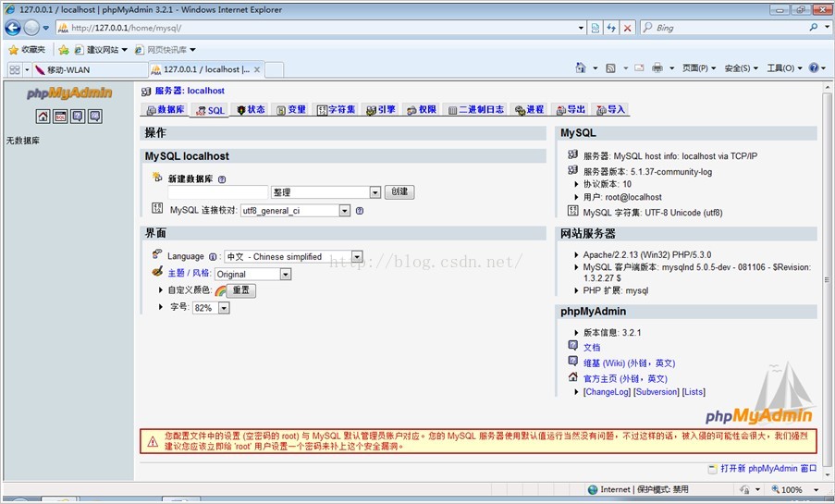
Task: Switch to the 二进制日志 tab
Action: (475, 110)
